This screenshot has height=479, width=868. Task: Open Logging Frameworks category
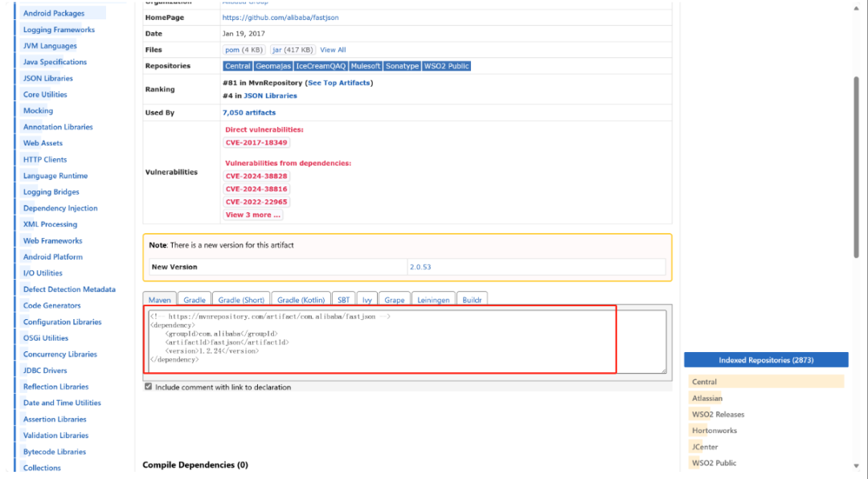pos(59,30)
